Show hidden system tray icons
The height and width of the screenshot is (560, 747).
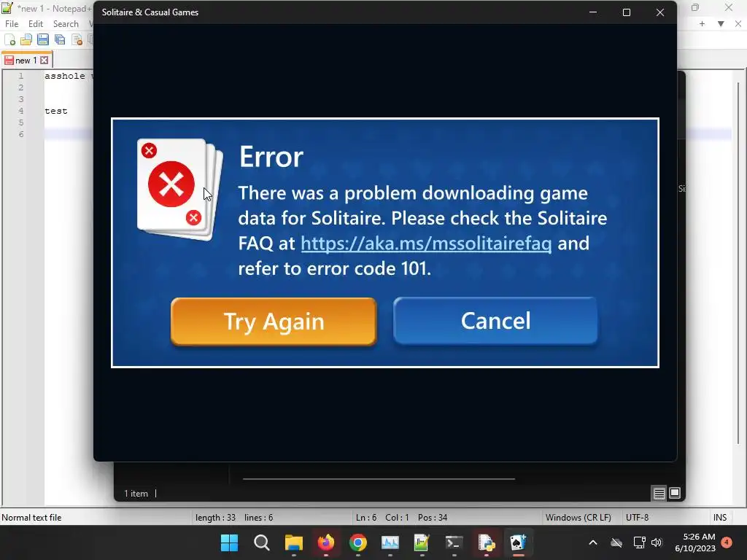[x=593, y=542]
